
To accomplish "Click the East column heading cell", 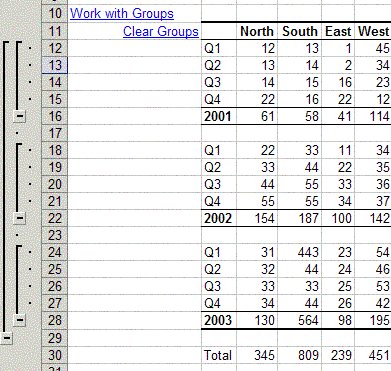I will click(x=338, y=31).
